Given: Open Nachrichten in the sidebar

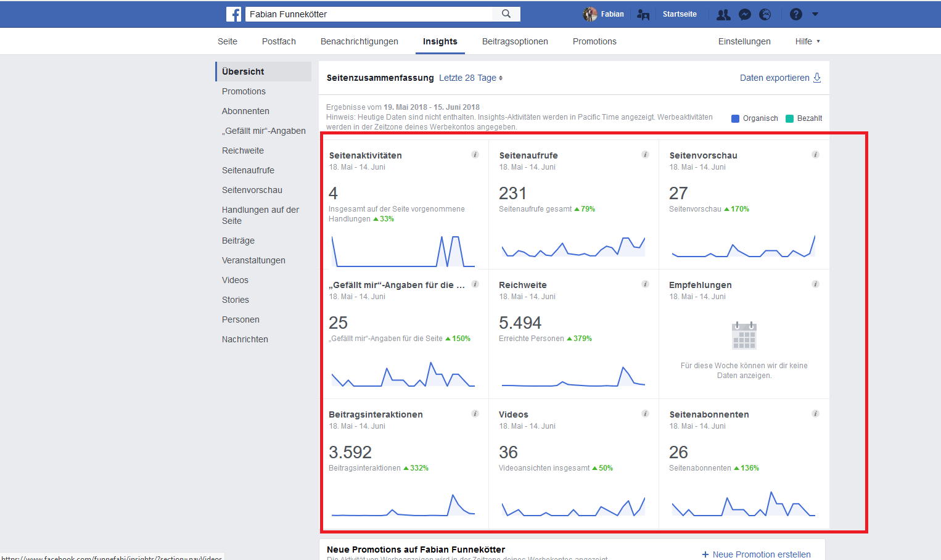Looking at the screenshot, I should point(245,339).
